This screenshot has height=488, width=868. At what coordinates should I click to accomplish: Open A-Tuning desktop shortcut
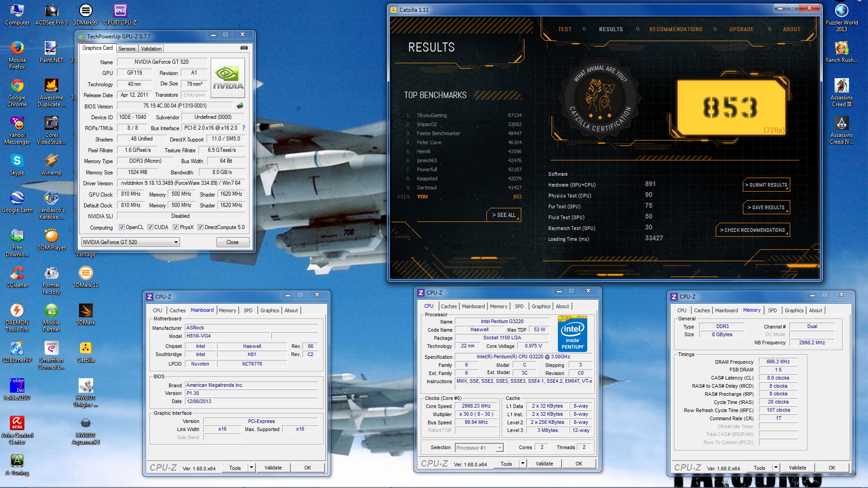coord(17,465)
